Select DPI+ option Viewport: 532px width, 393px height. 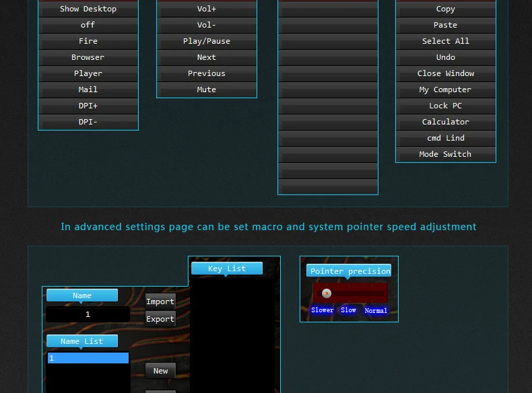click(x=88, y=106)
